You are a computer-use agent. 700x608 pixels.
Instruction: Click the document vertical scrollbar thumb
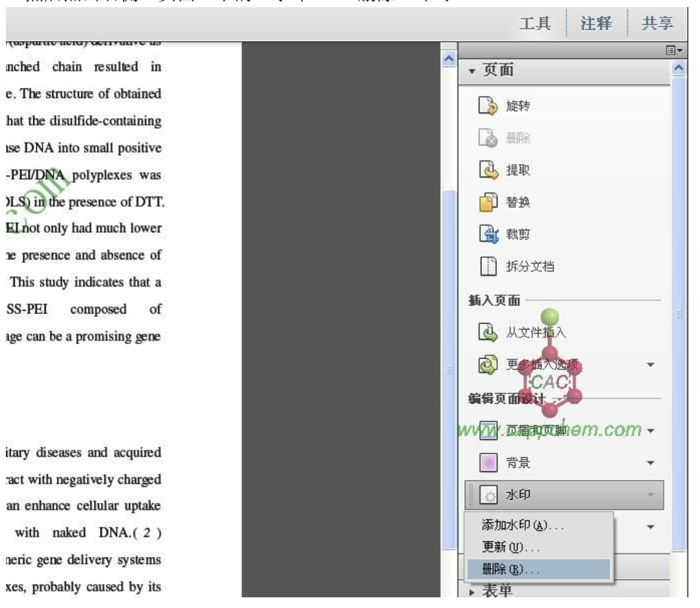click(x=449, y=370)
